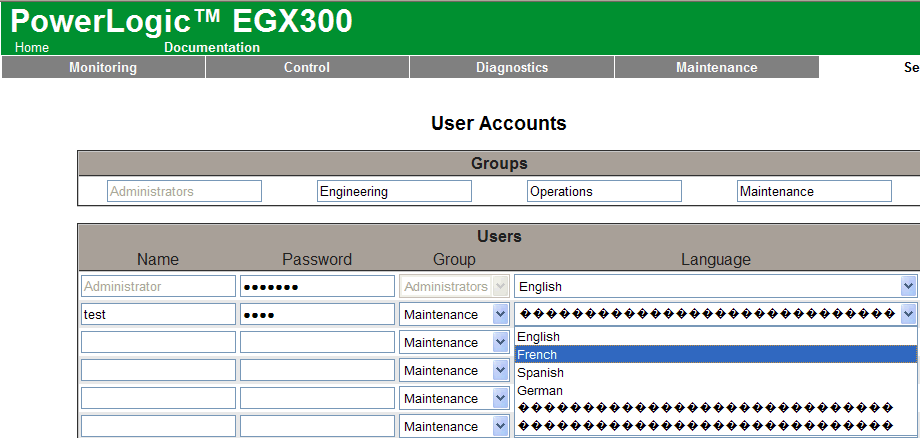
Task: Click the Engineering group name field
Action: click(x=394, y=191)
